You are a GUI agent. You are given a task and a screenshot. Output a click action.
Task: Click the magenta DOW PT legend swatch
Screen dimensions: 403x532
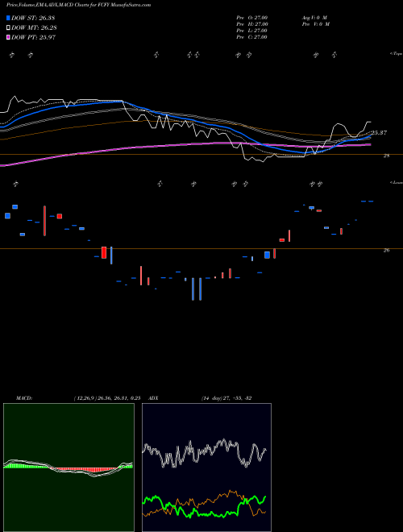pos(8,37)
